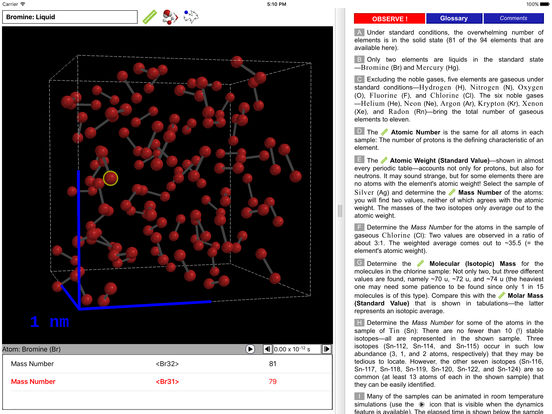Select the yellow-circled bromine atom
The width and height of the screenshot is (552, 414).
(111, 178)
